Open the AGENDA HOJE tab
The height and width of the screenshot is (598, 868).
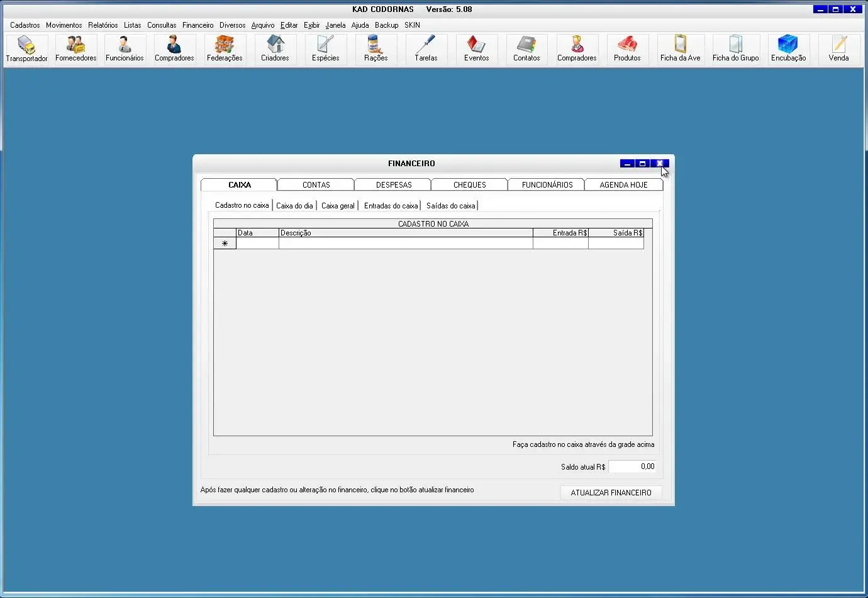pyautogui.click(x=623, y=185)
